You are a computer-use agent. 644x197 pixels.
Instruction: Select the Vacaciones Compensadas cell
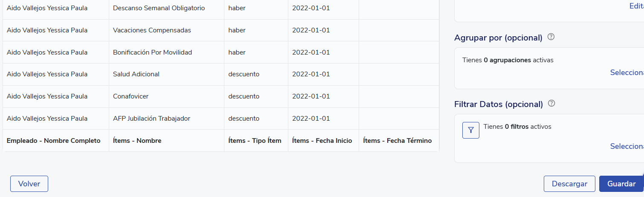(152, 30)
